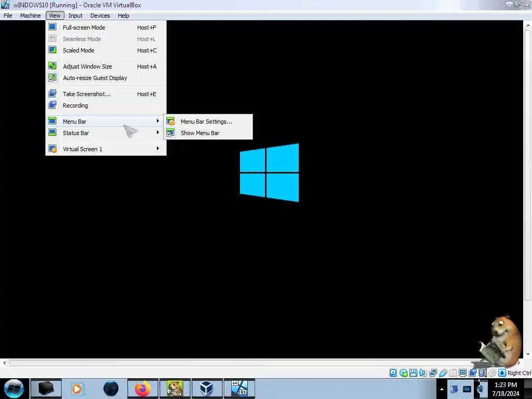Click the Right Ctrl host key label

[x=519, y=373]
